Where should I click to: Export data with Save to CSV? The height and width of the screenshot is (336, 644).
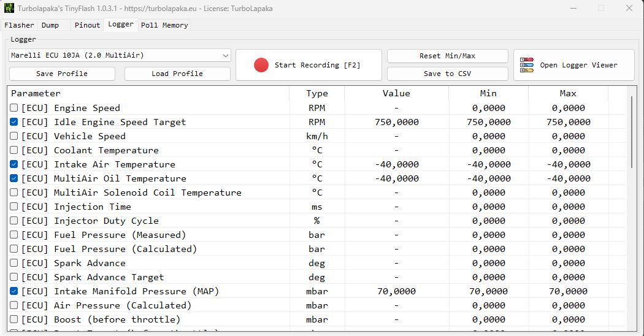click(x=447, y=74)
